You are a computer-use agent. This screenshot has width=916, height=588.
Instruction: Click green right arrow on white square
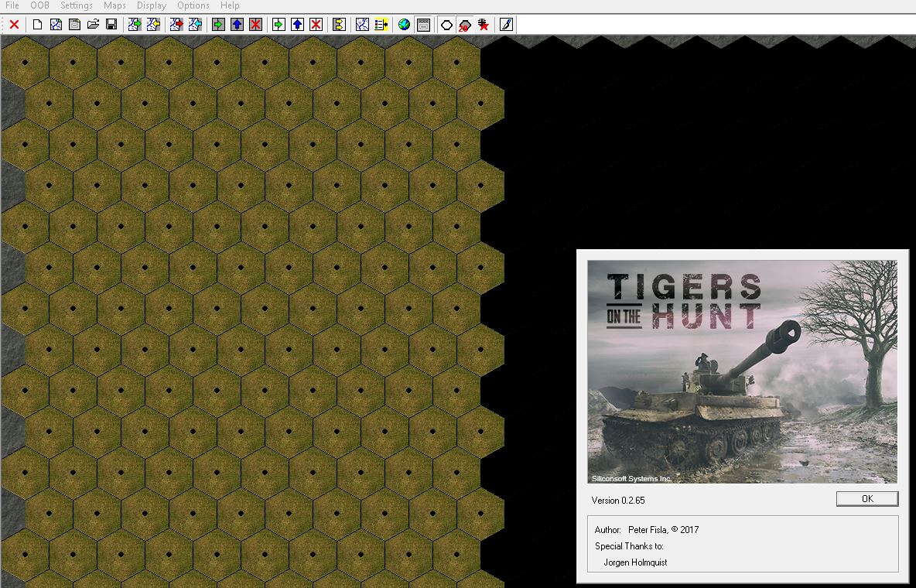pos(279,25)
